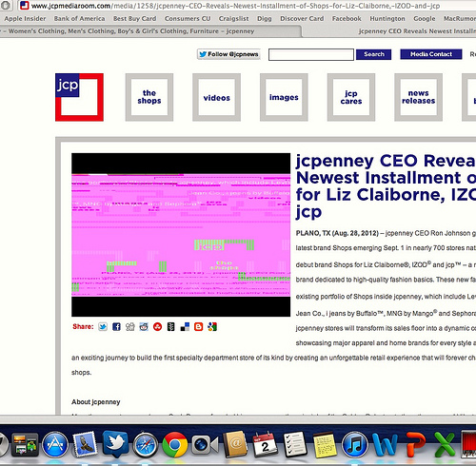Share article on Reddit
This screenshot has width=476, height=466.
(x=144, y=327)
